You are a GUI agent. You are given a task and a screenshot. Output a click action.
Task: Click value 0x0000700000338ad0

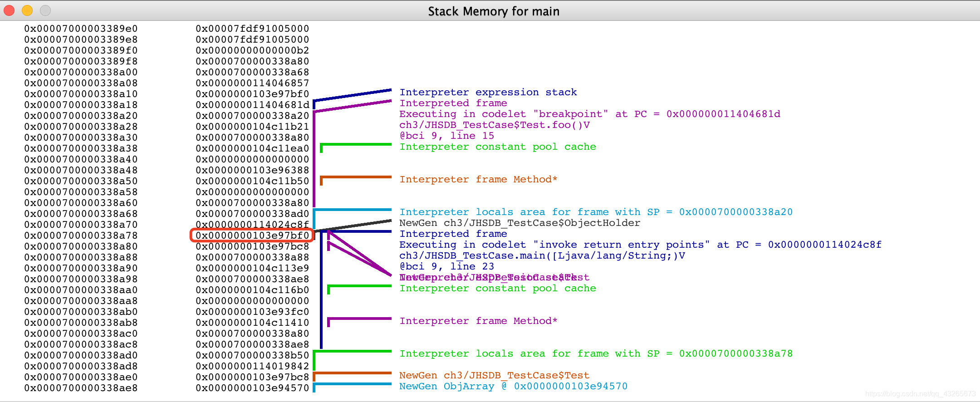point(252,214)
